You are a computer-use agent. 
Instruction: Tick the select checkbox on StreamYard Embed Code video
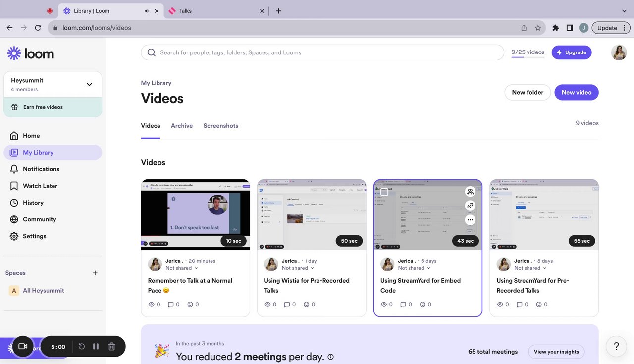[384, 192]
